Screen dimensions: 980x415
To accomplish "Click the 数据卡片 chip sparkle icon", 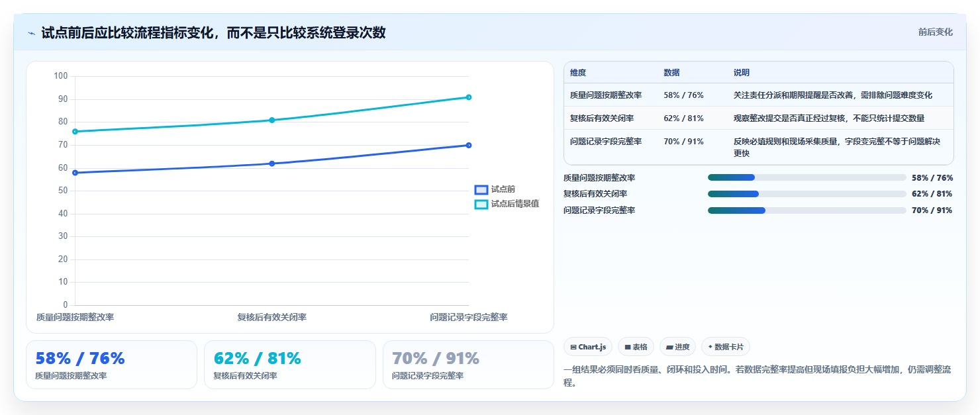I will click(x=710, y=347).
